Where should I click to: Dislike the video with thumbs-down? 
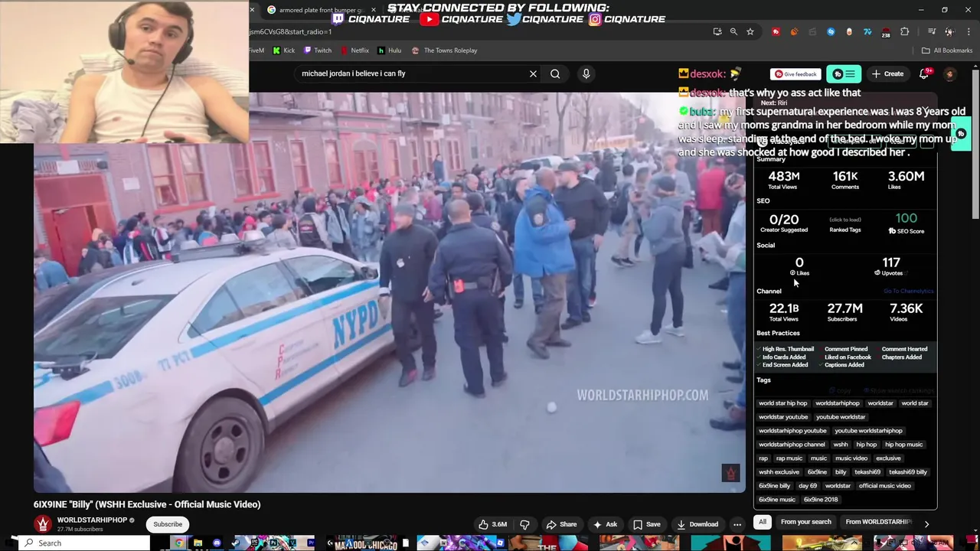(524, 524)
